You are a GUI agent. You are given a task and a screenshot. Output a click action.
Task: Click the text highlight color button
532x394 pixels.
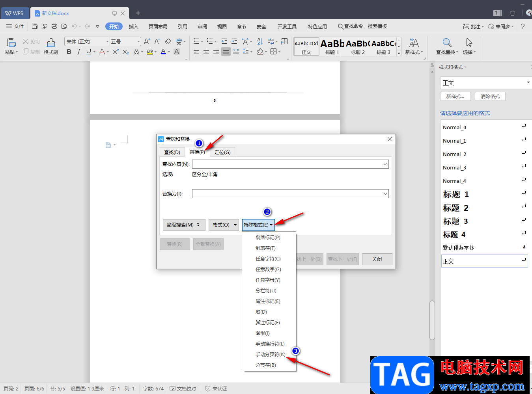pyautogui.click(x=150, y=52)
